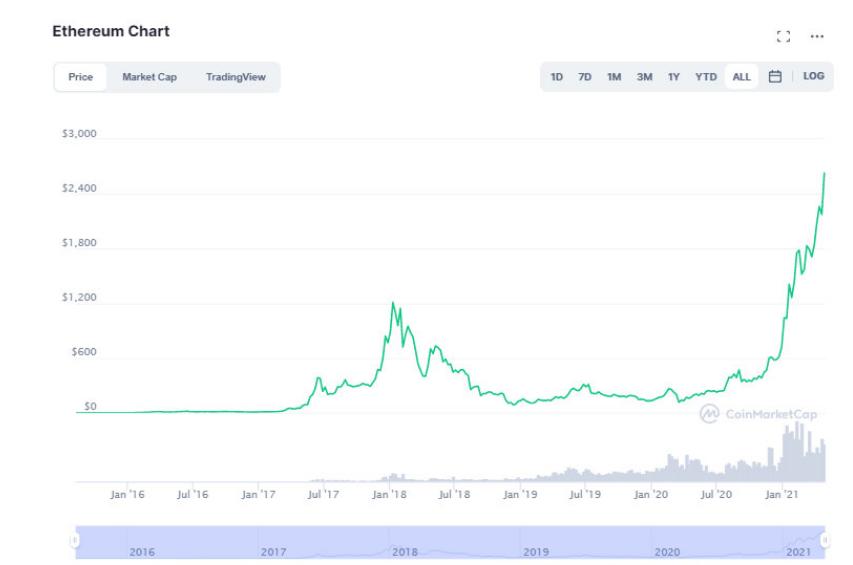Select the 3M time range
The width and height of the screenshot is (853, 565).
click(x=645, y=77)
